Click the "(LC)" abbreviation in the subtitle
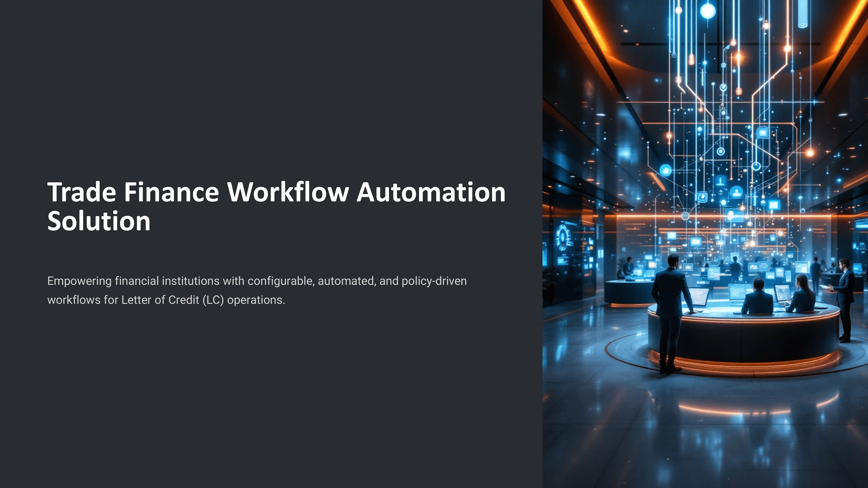 213,300
